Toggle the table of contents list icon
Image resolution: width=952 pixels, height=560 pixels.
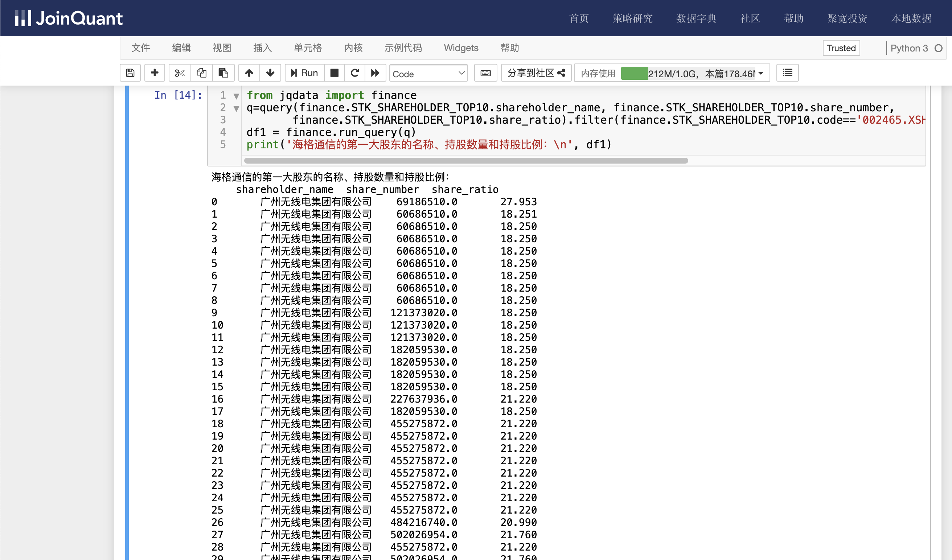[x=787, y=73]
